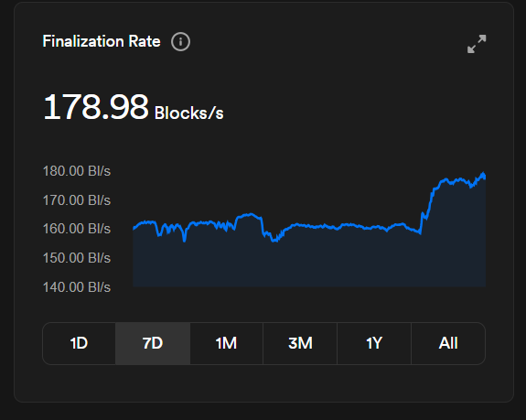This screenshot has width=526, height=420.
Task: Select the 7D time range
Action: 153,343
